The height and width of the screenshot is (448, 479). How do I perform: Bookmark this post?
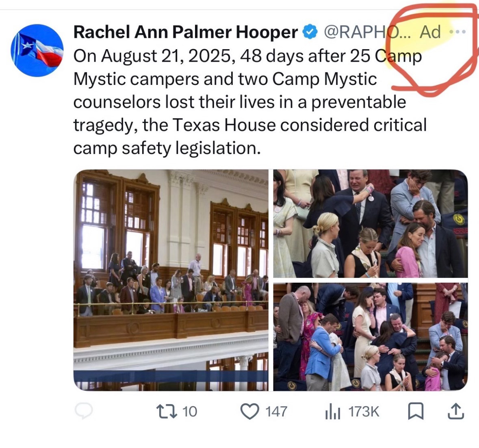tap(416, 411)
